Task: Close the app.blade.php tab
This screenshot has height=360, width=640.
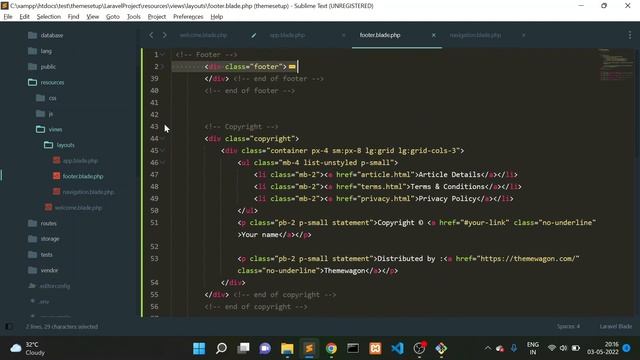Action: 343,35
